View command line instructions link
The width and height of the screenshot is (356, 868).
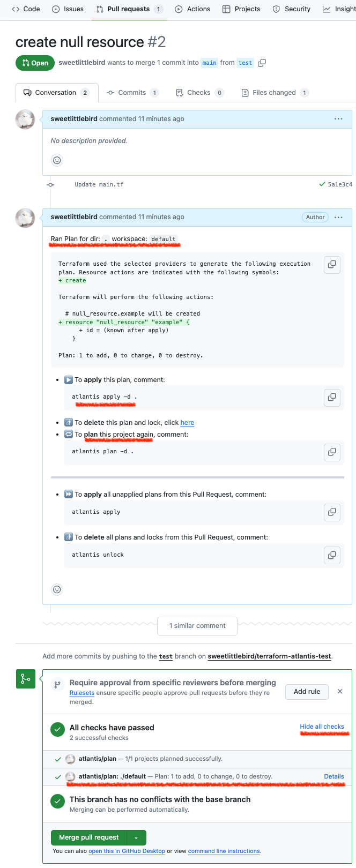click(224, 851)
